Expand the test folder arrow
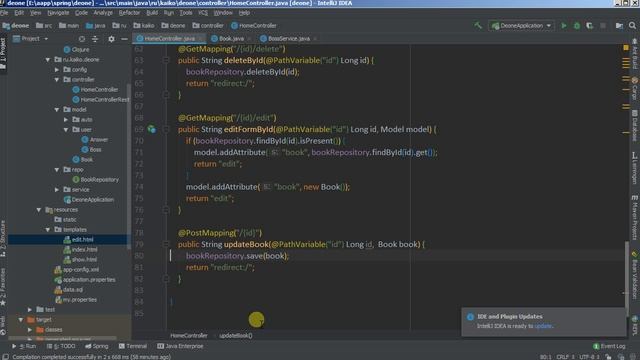Screen dimensions: 640x360 point(30,309)
